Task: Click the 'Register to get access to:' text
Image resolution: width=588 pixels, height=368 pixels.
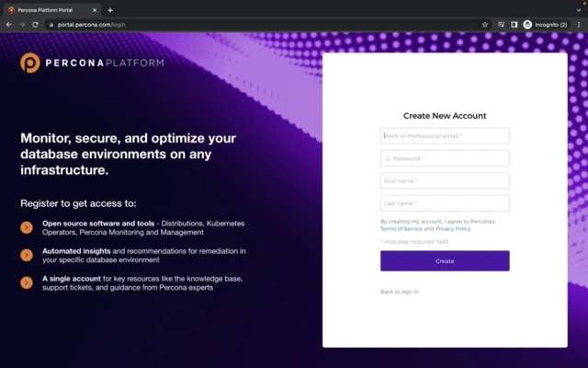Action: [x=78, y=203]
